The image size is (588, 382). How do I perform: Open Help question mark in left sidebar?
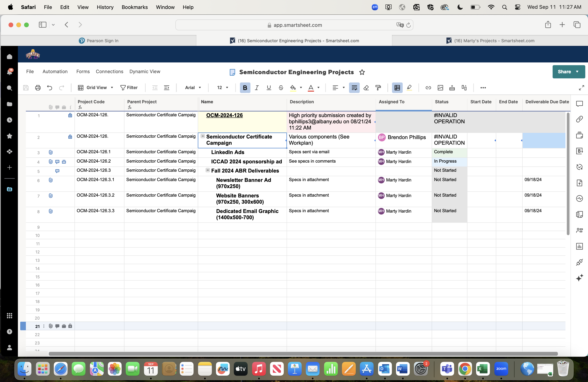tap(10, 332)
